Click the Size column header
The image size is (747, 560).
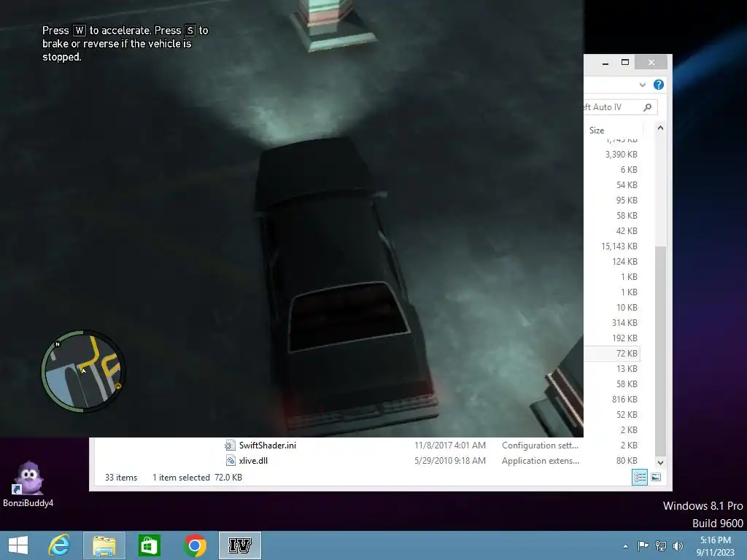(597, 130)
